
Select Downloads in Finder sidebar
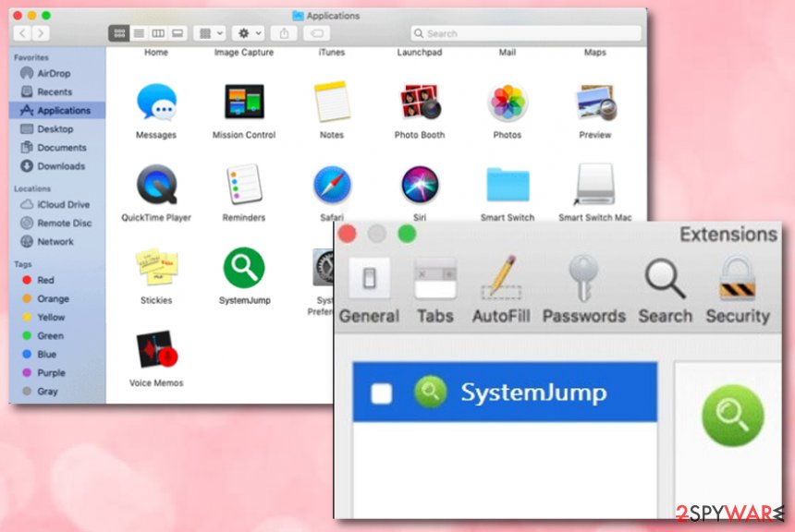point(56,166)
